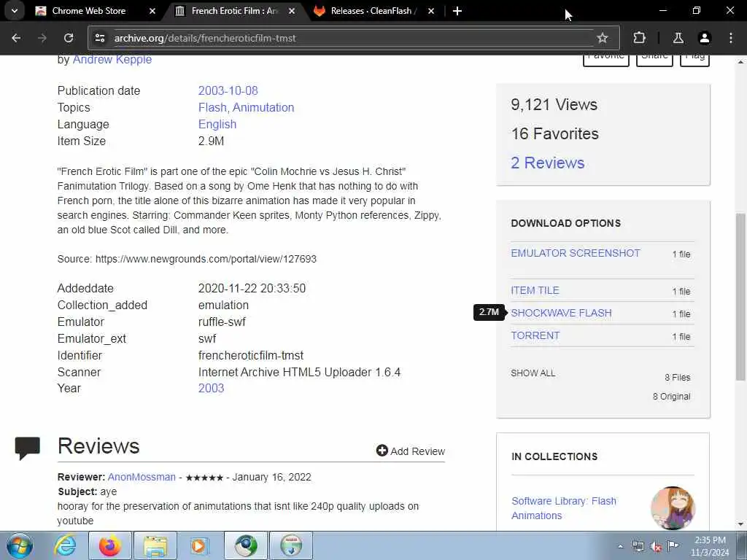This screenshot has height=560, width=747.
Task: Jump to 2 Reviews link
Action: 547,163
